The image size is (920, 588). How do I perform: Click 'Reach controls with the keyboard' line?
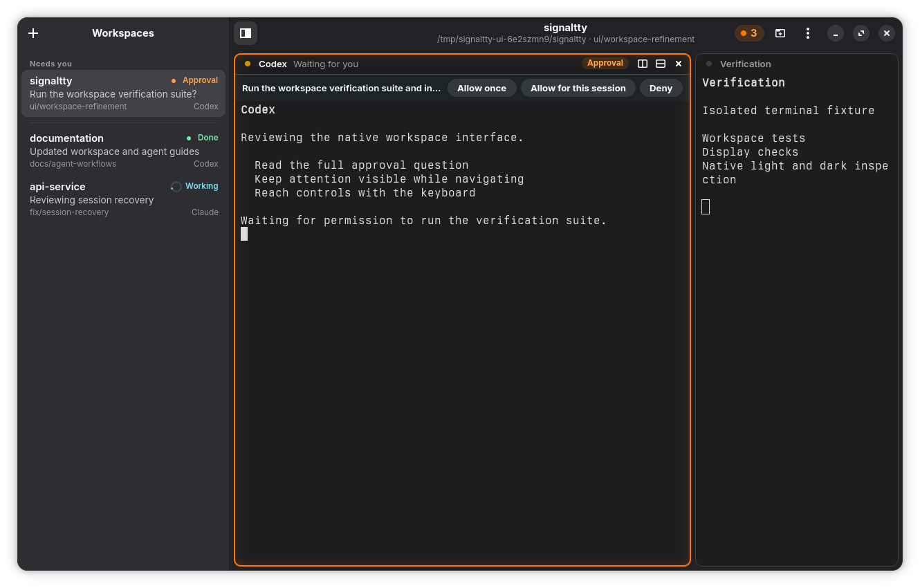point(365,193)
